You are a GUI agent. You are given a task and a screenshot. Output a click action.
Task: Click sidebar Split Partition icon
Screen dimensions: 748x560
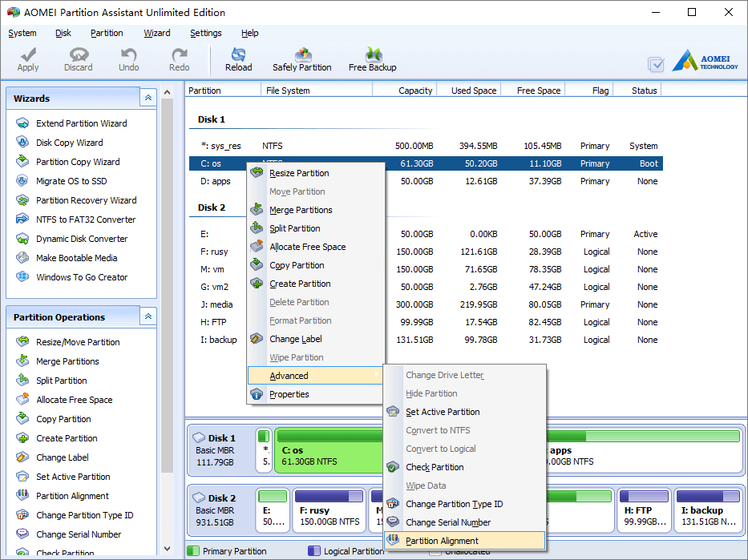[x=22, y=381]
